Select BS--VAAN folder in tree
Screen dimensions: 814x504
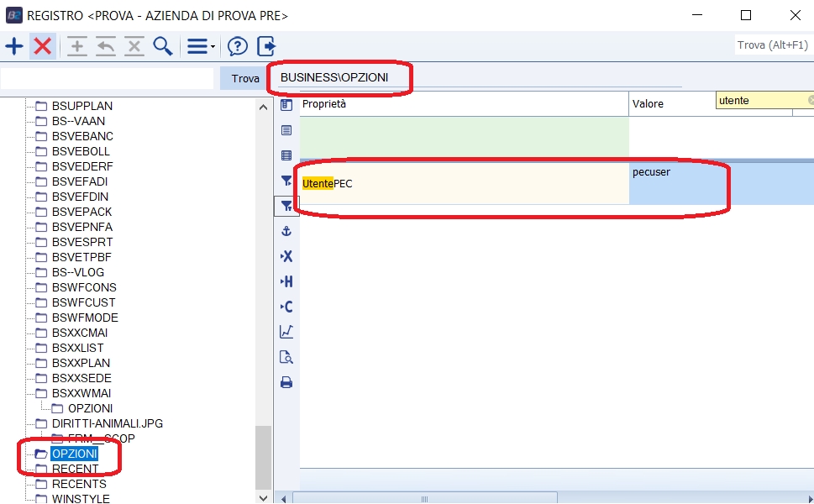point(78,121)
